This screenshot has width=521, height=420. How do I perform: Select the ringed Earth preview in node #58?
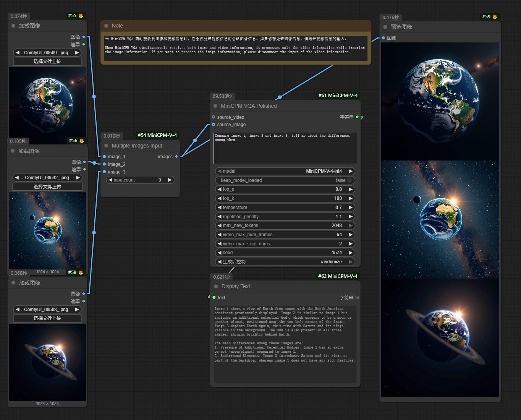47,362
